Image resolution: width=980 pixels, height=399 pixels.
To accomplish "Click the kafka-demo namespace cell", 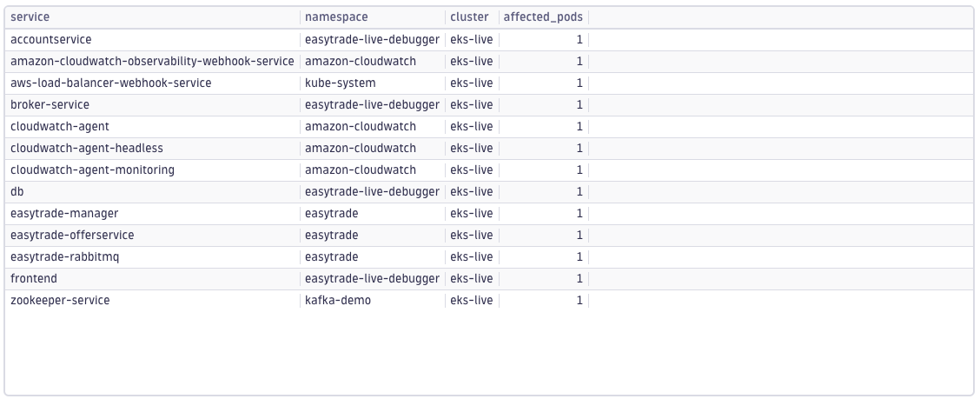I will click(373, 300).
